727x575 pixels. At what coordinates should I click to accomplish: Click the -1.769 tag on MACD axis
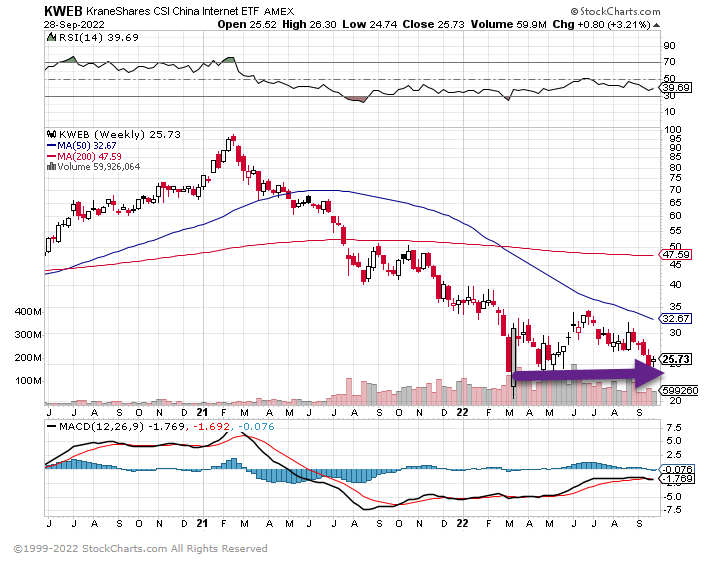[677, 479]
